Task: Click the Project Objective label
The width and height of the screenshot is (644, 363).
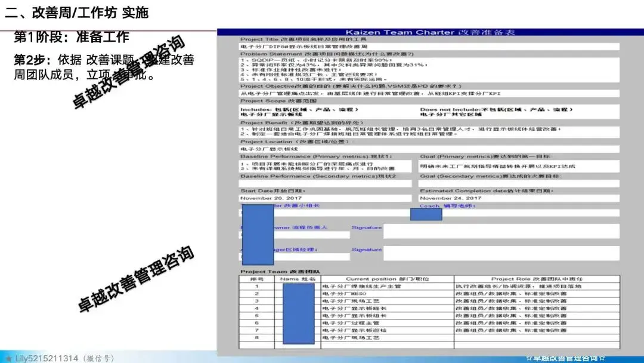Action: [x=351, y=87]
